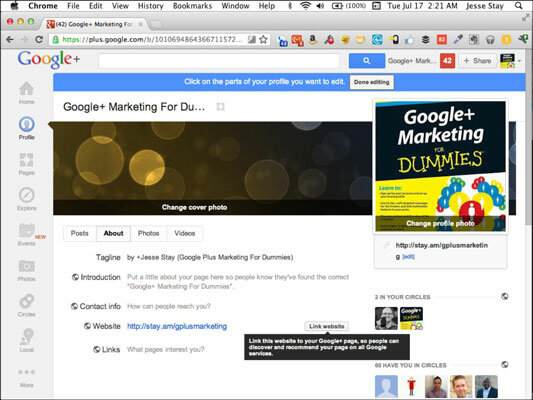Click the Wi-Fi menu bar icon
This screenshot has width=533, height=400.
[306, 6]
